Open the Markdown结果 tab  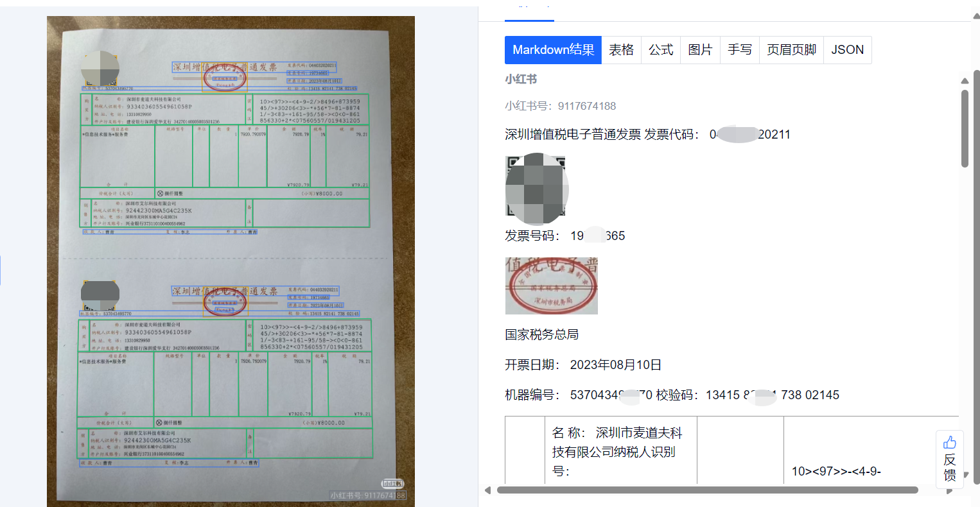tap(553, 50)
